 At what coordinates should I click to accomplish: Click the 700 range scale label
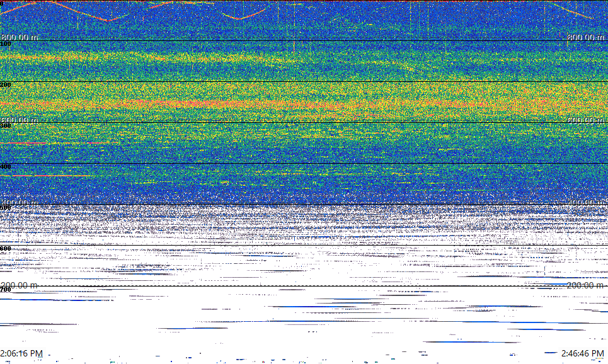[x=6, y=290]
